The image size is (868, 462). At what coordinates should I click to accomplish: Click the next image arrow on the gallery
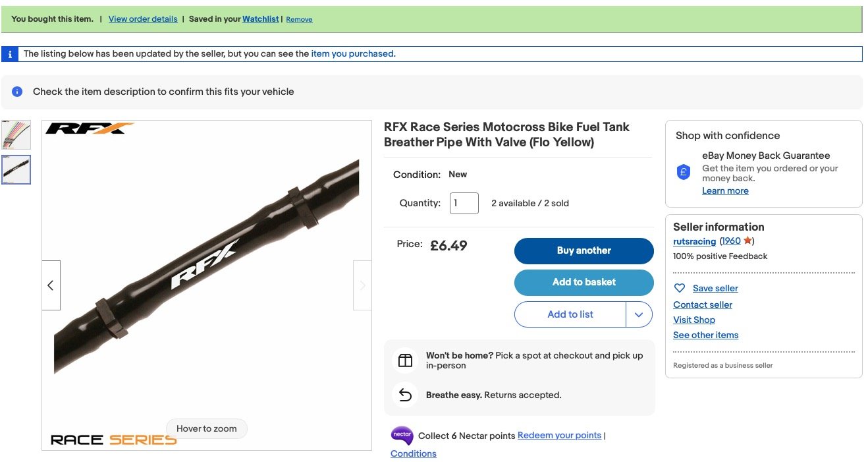click(x=362, y=285)
